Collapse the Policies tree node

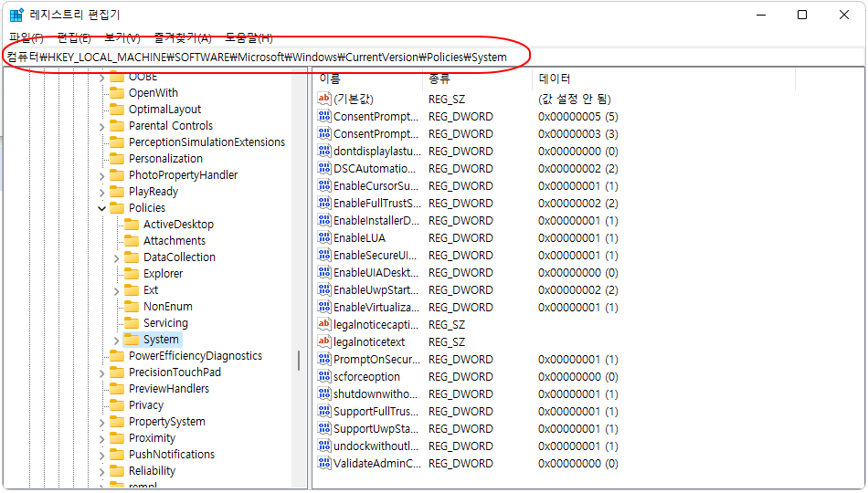click(x=101, y=208)
